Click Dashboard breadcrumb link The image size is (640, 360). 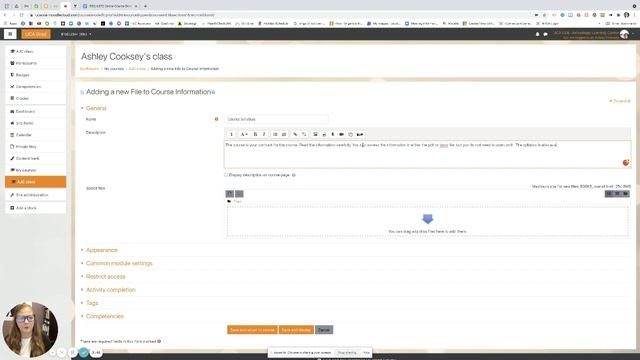coord(90,69)
